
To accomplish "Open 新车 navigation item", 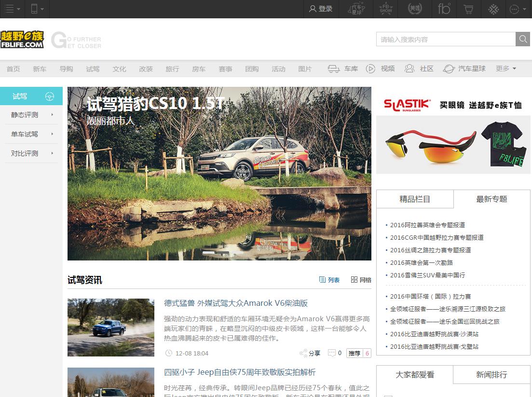I will tap(40, 69).
